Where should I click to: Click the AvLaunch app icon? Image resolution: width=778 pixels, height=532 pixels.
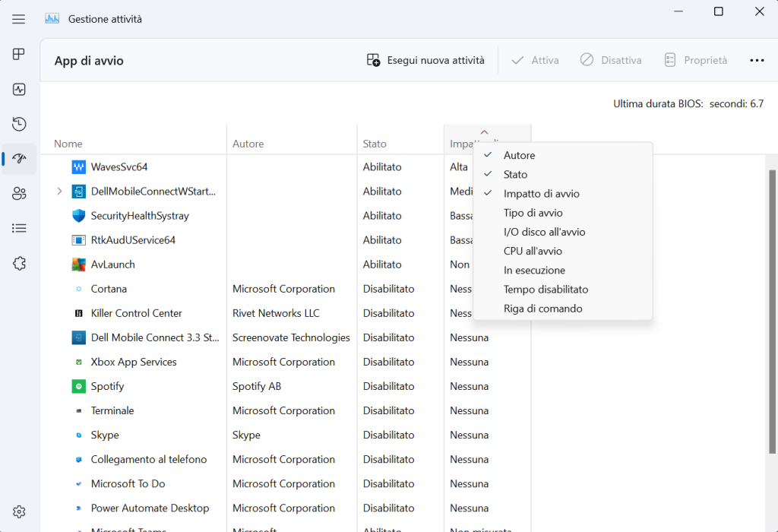78,264
